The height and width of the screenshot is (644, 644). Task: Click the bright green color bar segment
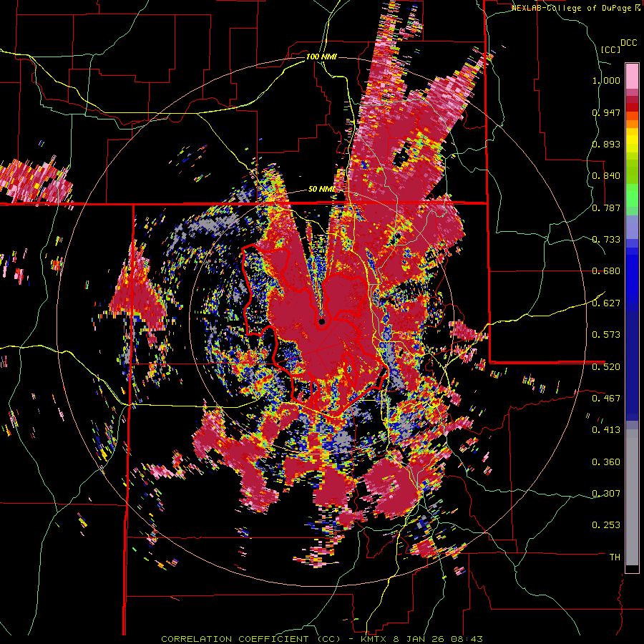point(632,195)
